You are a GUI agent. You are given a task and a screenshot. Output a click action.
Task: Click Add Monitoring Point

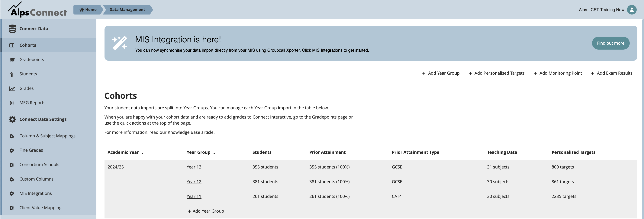pyautogui.click(x=558, y=73)
